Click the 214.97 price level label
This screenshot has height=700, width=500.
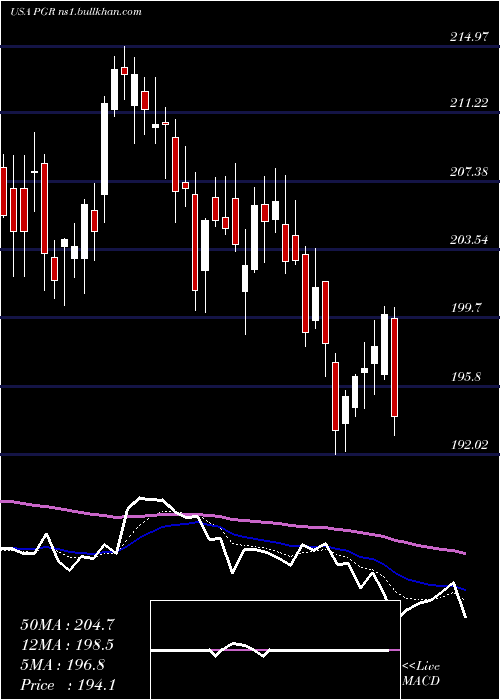[x=469, y=38]
